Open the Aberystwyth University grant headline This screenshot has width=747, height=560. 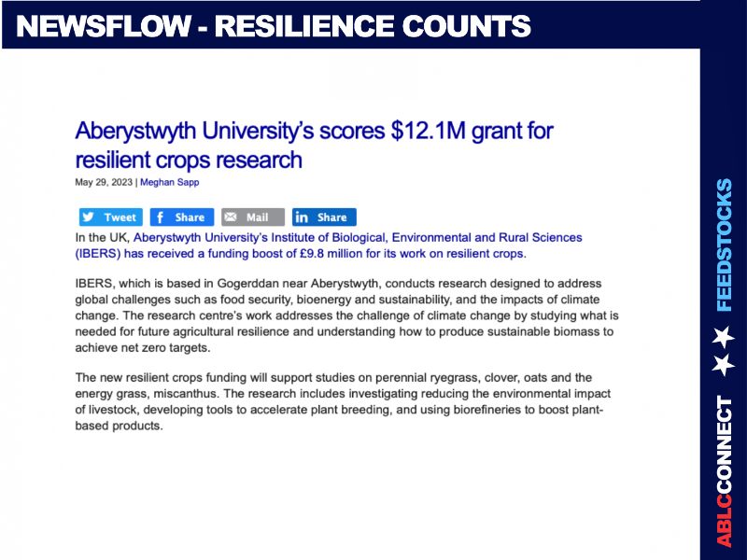coord(314,144)
